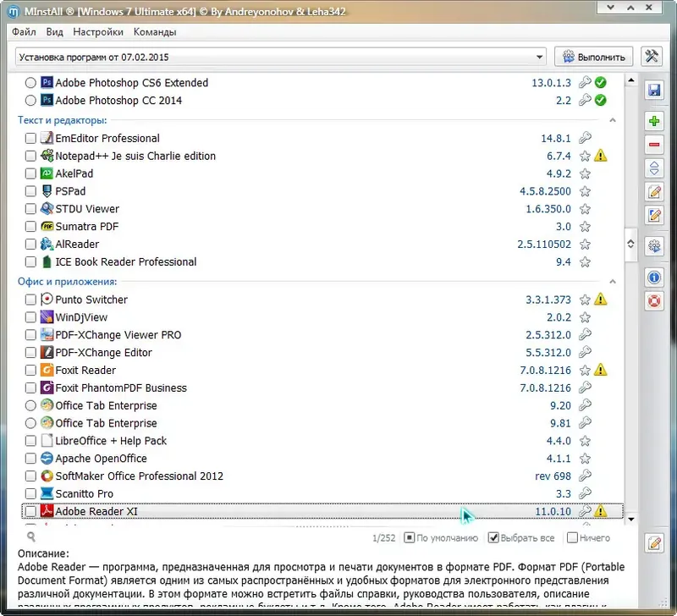Select Office Tab Enterprise 9.81 radio button
This screenshot has height=616, width=677.
point(30,423)
